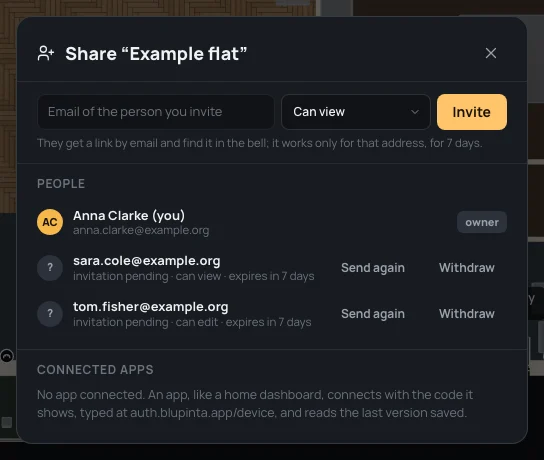Click Anna Clarke's AC avatar
Image resolution: width=544 pixels, height=460 pixels.
pos(50,222)
